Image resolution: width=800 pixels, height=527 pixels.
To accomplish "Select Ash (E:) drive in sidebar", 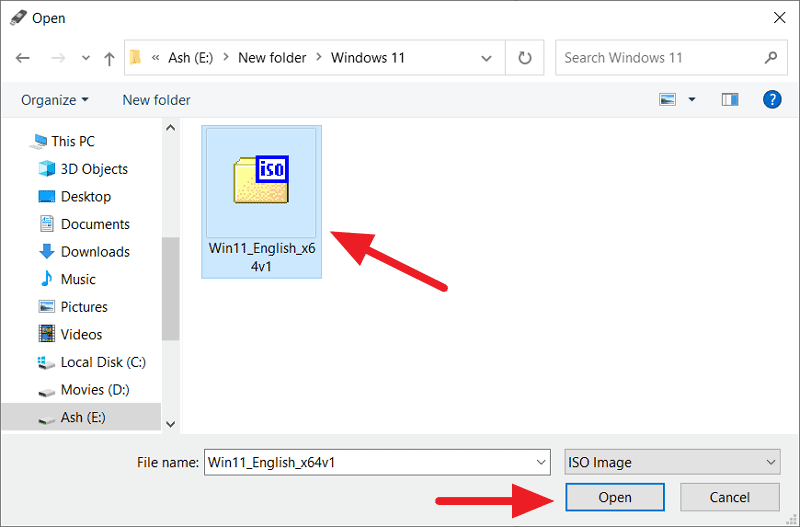I will pyautogui.click(x=81, y=417).
